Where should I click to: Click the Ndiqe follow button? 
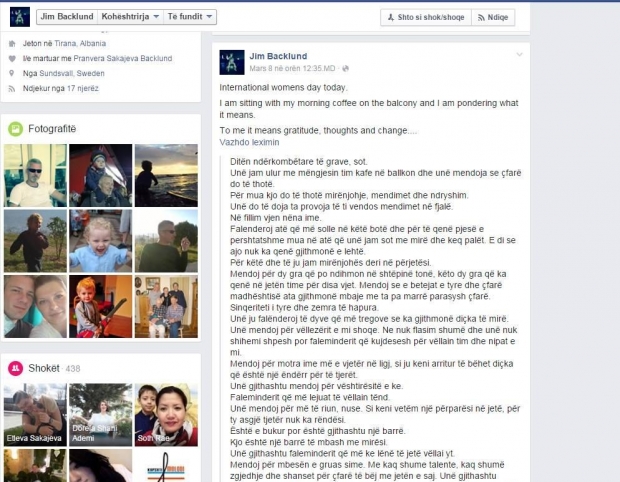tap(493, 17)
